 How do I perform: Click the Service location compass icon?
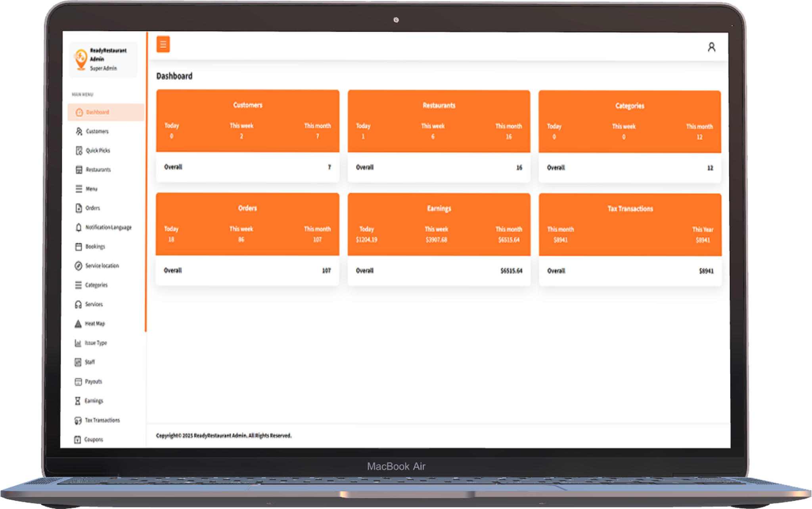(79, 266)
